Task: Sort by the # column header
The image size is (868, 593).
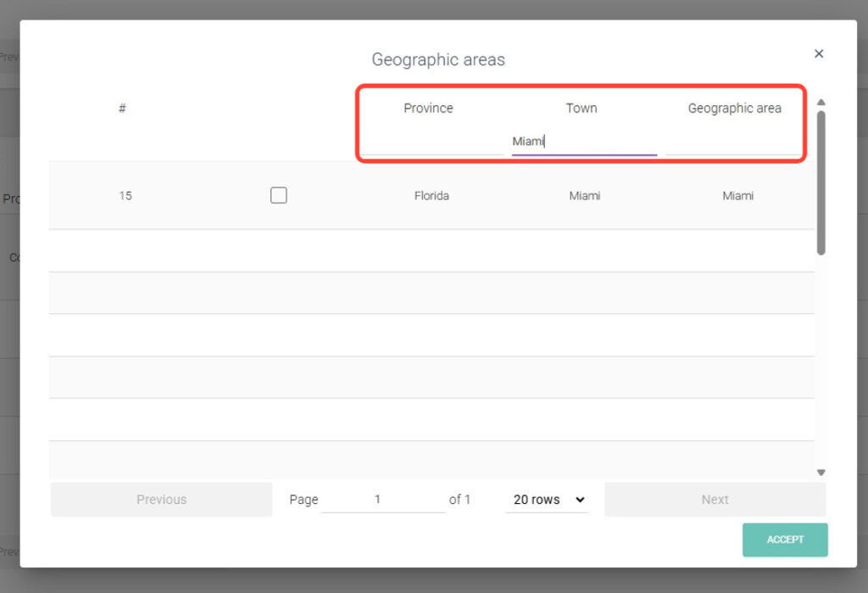Action: 123,108
